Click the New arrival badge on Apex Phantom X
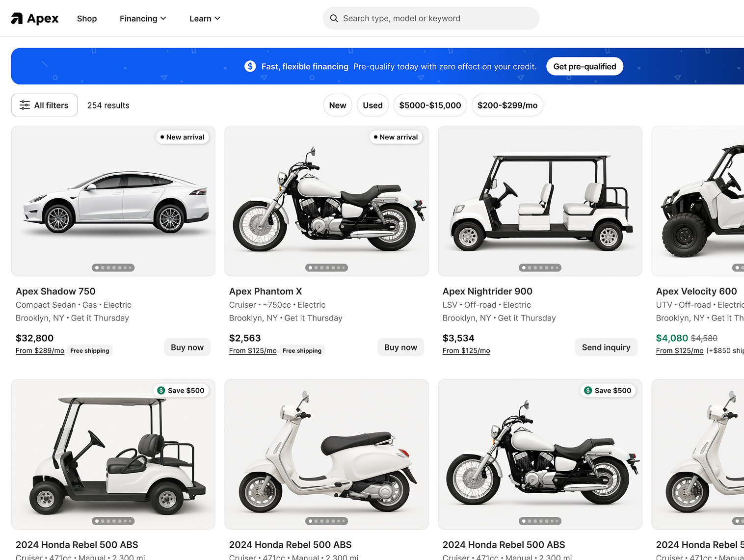 coord(396,137)
